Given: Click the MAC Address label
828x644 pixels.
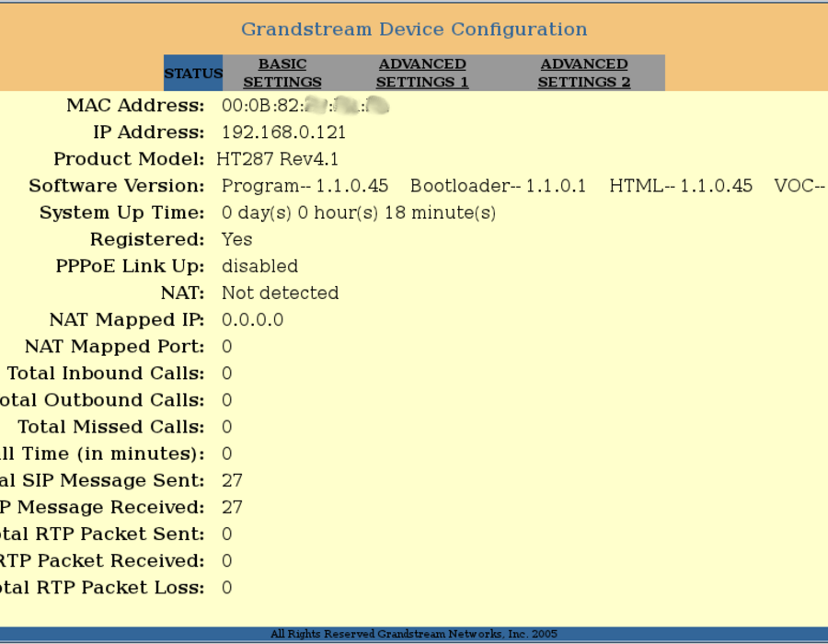Looking at the screenshot, I should point(135,105).
